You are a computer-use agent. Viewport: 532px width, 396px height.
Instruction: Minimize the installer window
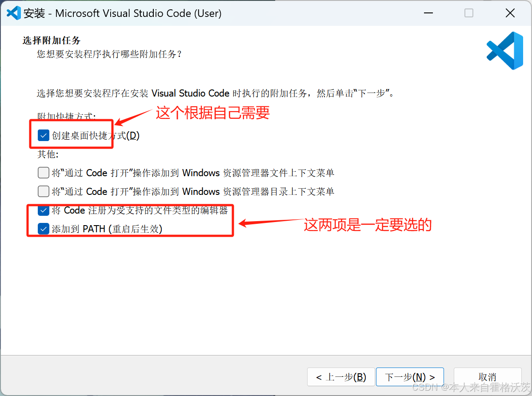point(428,13)
